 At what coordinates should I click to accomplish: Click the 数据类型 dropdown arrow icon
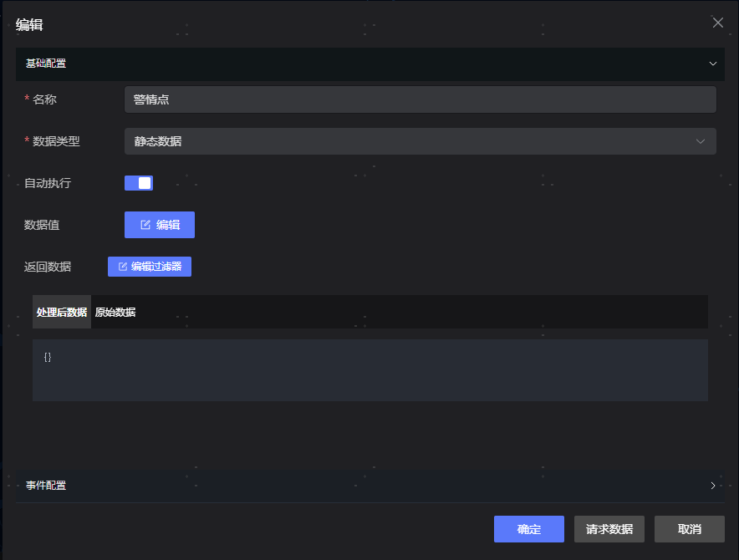point(701,141)
